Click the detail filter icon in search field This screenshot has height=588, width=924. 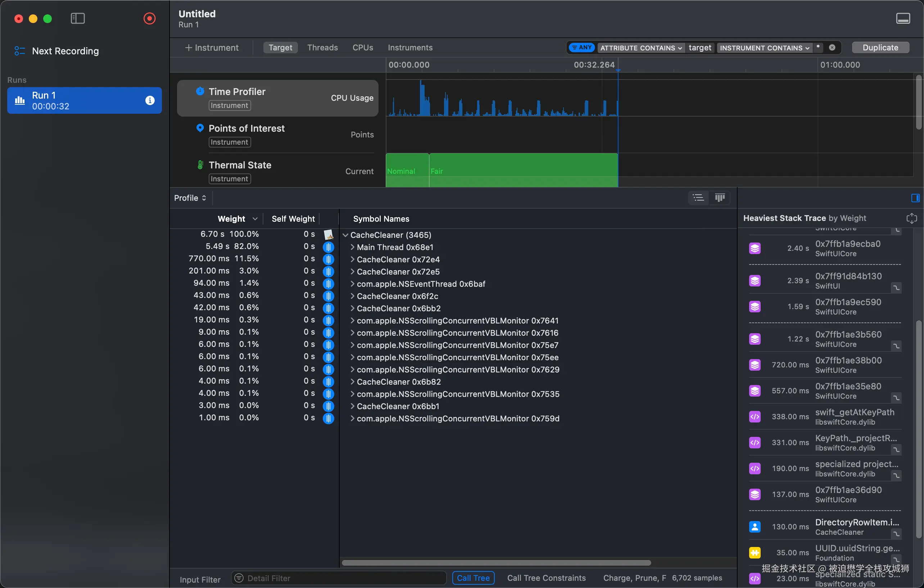pyautogui.click(x=239, y=578)
